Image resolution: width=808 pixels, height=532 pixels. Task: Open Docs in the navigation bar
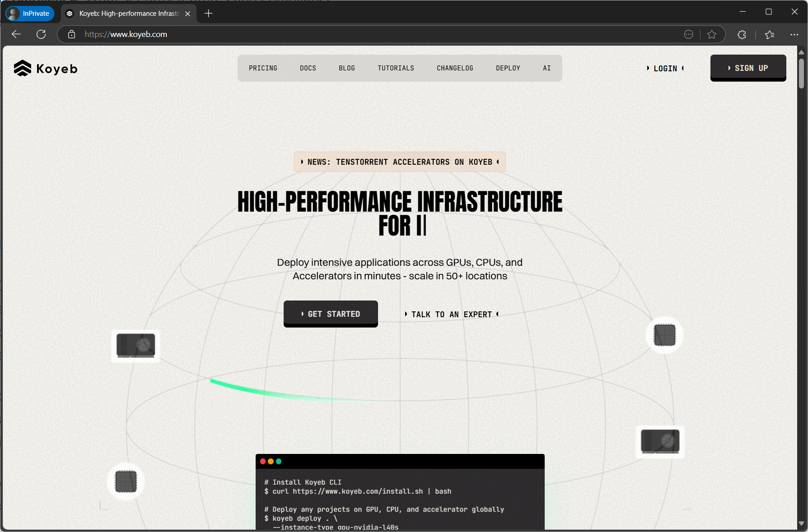(308, 68)
